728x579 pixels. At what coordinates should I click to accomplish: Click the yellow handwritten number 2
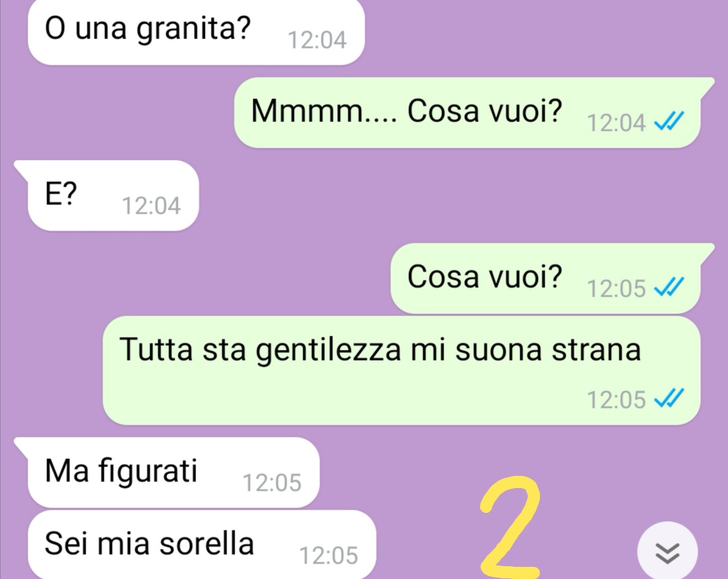[x=511, y=527]
